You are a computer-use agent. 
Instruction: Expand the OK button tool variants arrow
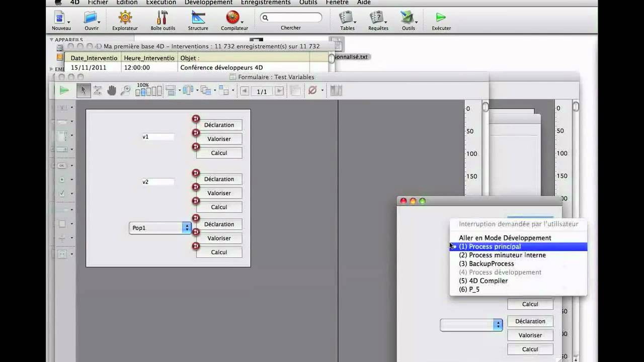71,166
